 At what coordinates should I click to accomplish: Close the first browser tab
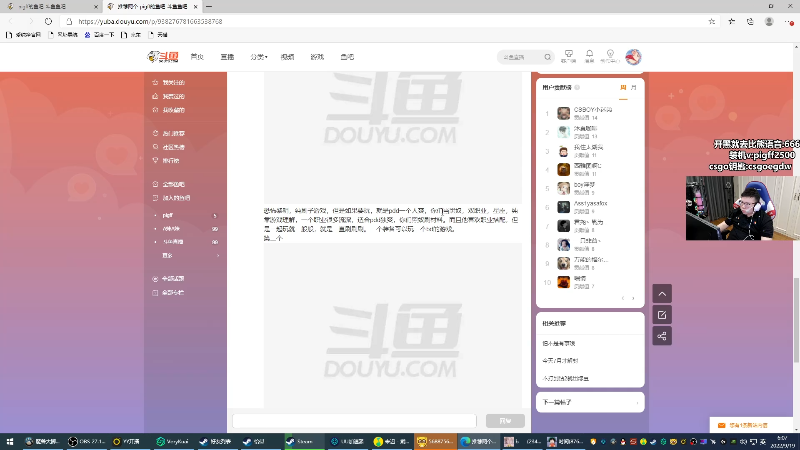coord(96,7)
